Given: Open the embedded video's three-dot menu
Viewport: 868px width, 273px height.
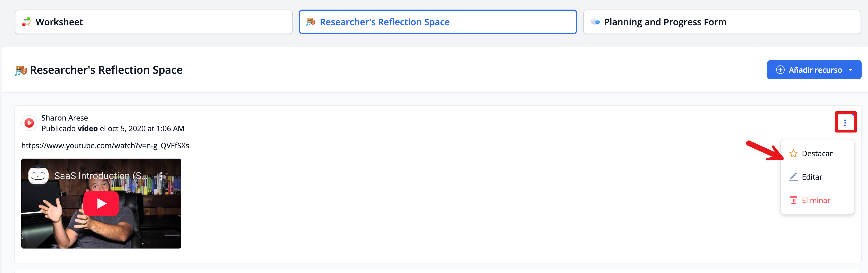Looking at the screenshot, I should (161, 176).
